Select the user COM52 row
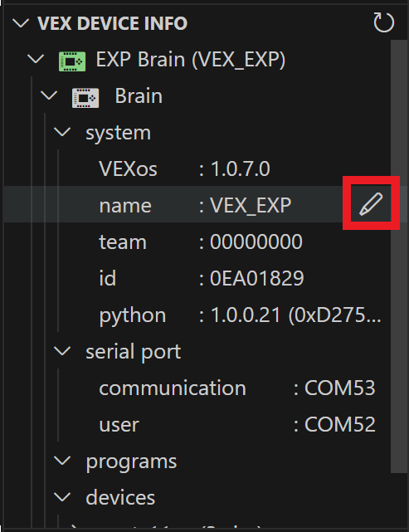This screenshot has height=532, width=409. (x=197, y=424)
